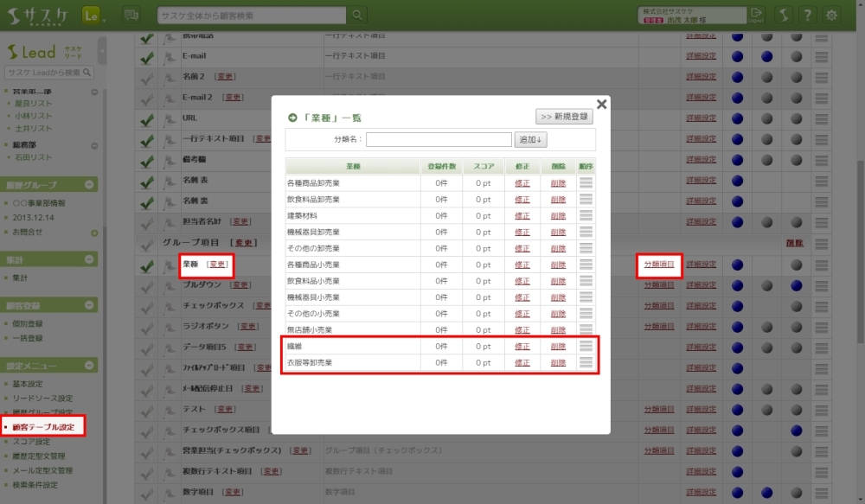This screenshot has height=504, width=865.
Task: Close the 業種 list dialog
Action: tap(601, 105)
